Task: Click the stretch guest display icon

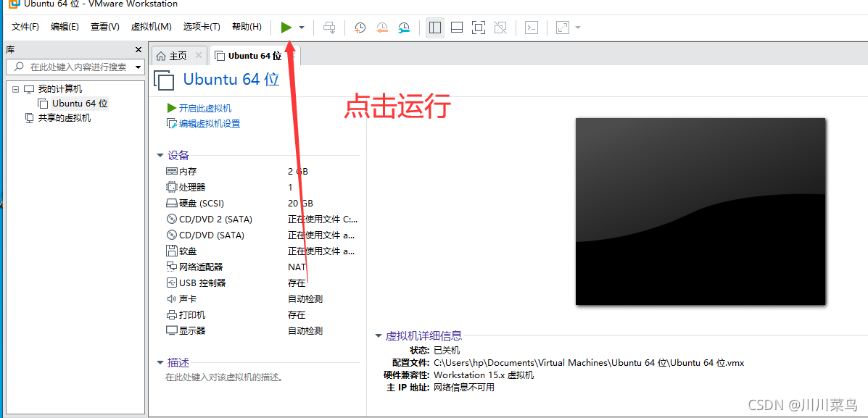Action: pos(563,27)
